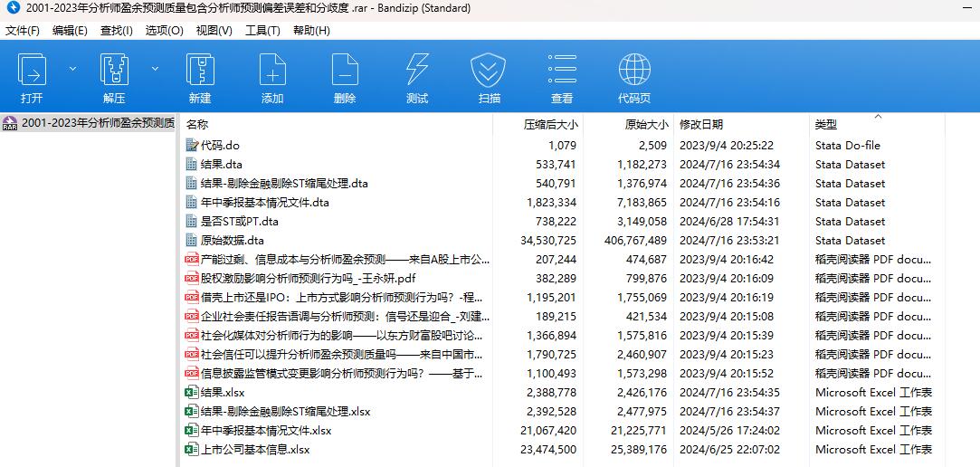Screen dimensions: 980x467
Task: Open the 帮助(H) menu
Action: [311, 31]
